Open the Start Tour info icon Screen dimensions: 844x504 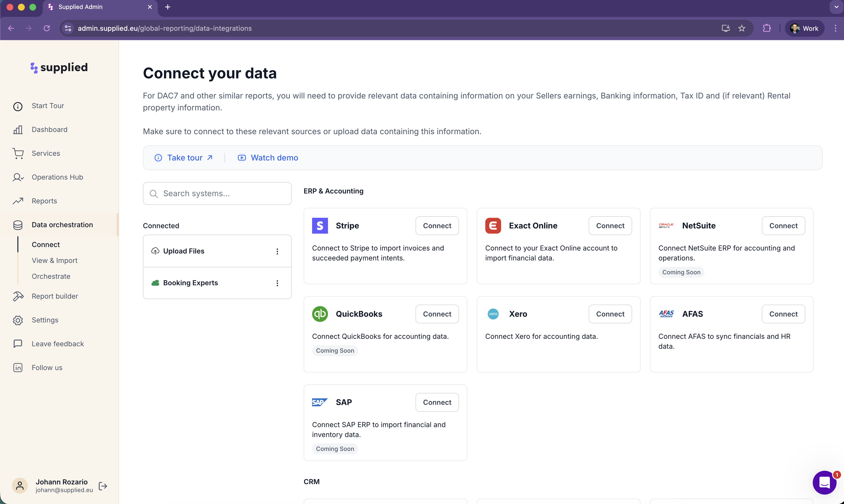pyautogui.click(x=18, y=106)
